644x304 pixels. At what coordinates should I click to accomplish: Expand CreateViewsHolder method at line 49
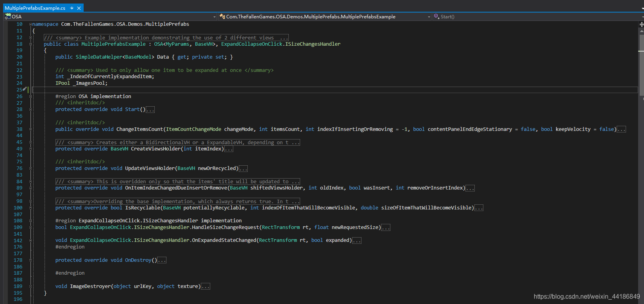pos(30,149)
